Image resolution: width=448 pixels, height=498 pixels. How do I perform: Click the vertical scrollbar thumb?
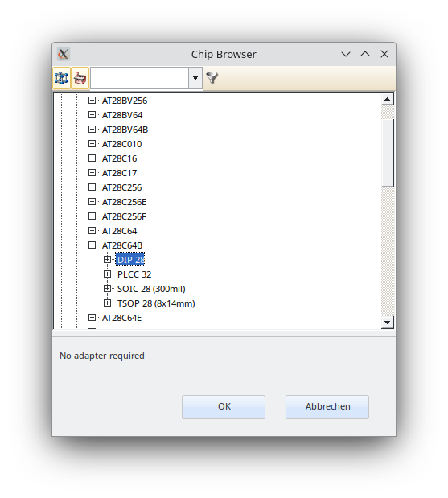388,153
